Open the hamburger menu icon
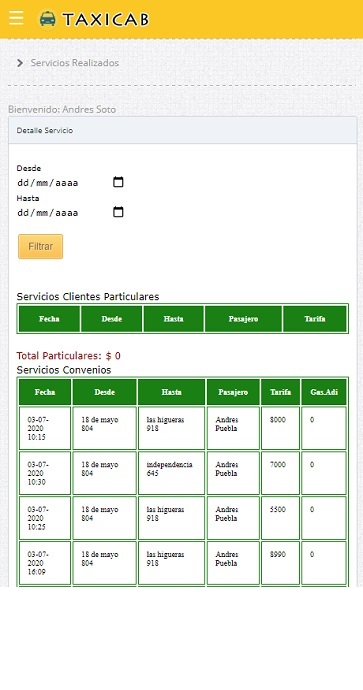363x690 pixels. pyautogui.click(x=16, y=18)
